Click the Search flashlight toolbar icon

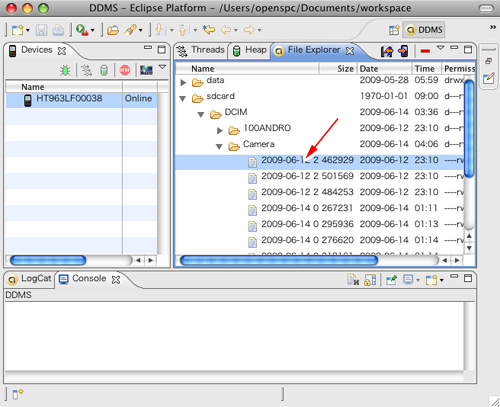130,30
